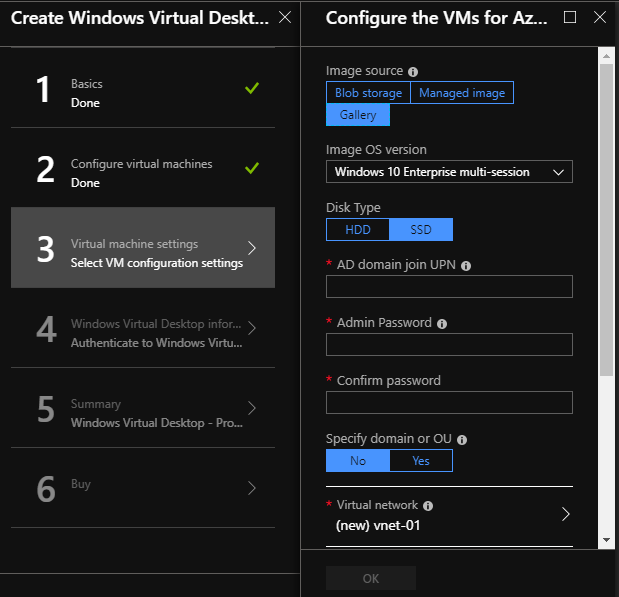Choose Yes for Specify domain or OU
This screenshot has width=619, height=597.
tap(421, 461)
